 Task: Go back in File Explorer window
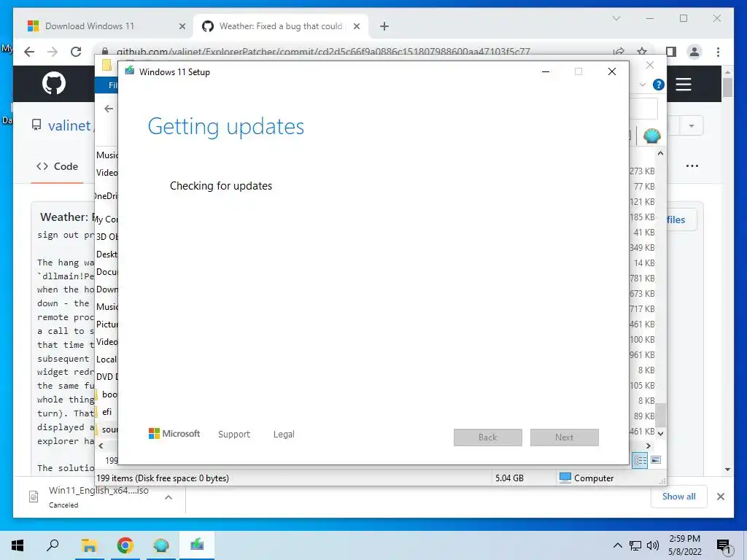(x=109, y=109)
